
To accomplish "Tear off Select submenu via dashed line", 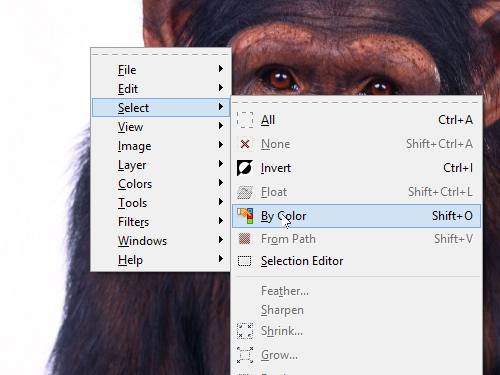I will (x=356, y=102).
